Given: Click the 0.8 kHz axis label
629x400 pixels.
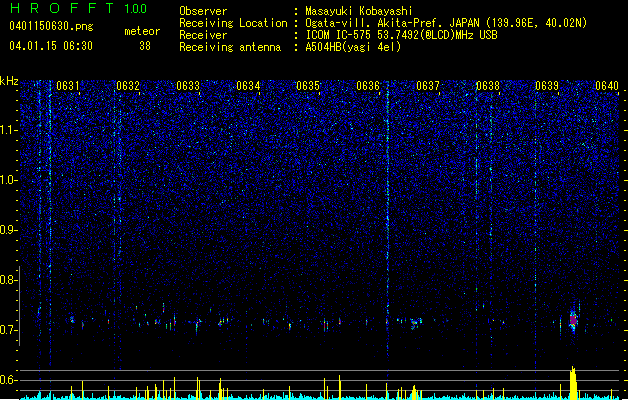Looking at the screenshot, I should click(x=9, y=280).
